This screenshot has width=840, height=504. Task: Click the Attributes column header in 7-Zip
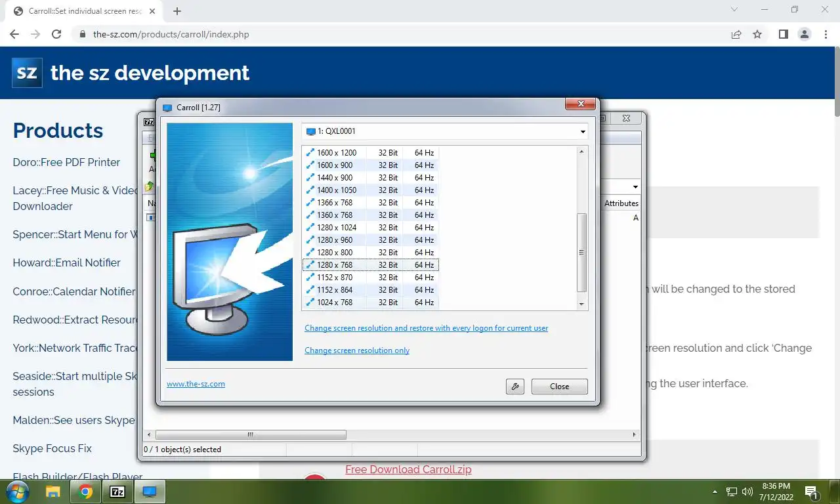(621, 203)
